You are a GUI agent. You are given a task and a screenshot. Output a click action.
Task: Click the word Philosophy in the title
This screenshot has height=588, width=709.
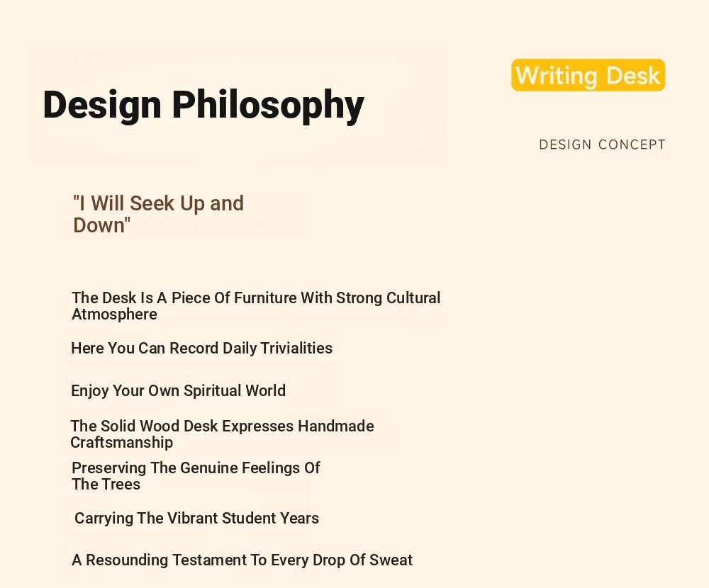click(x=268, y=105)
